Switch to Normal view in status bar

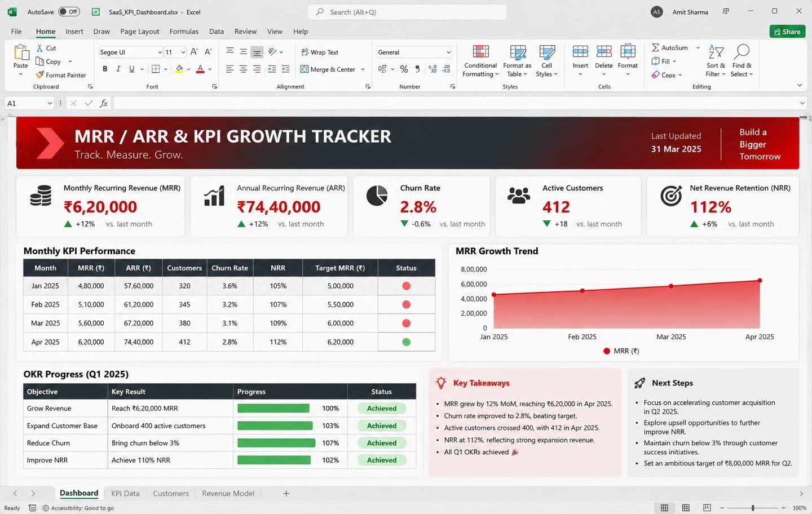click(x=664, y=508)
